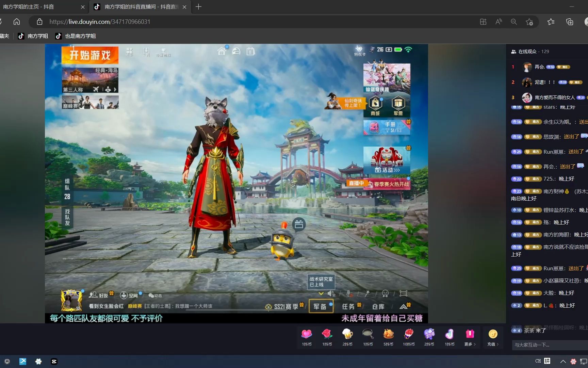
Task: Collapse the yellow chevron under 战术研究室
Action: click(x=321, y=293)
